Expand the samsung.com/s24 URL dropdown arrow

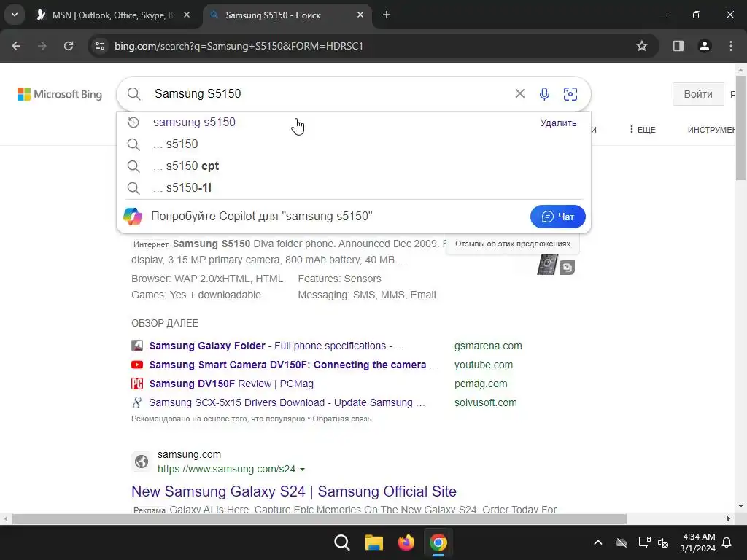[302, 470]
